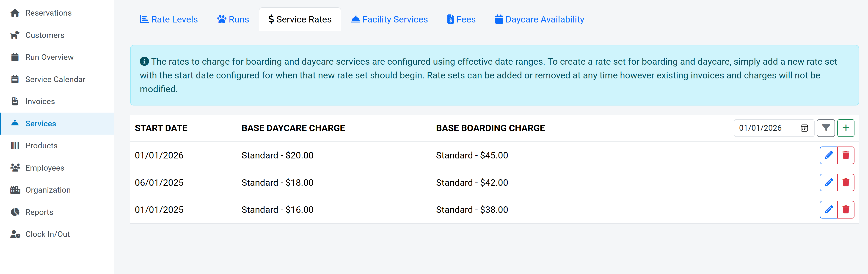Click the Clock In/Out user-clock icon
This screenshot has height=274, width=868.
[15, 234]
